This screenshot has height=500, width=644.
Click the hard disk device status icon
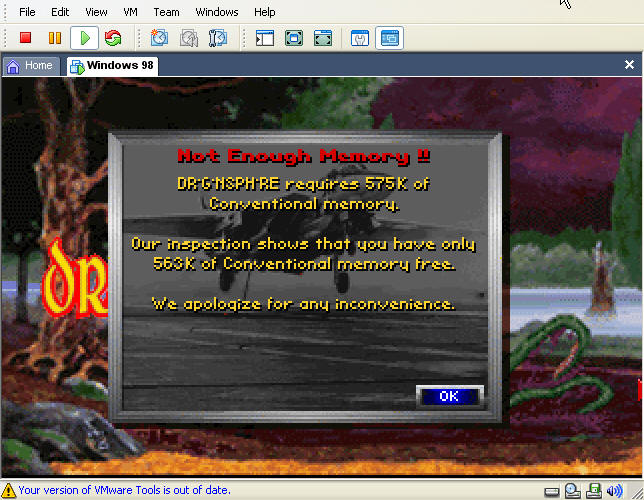[551, 491]
